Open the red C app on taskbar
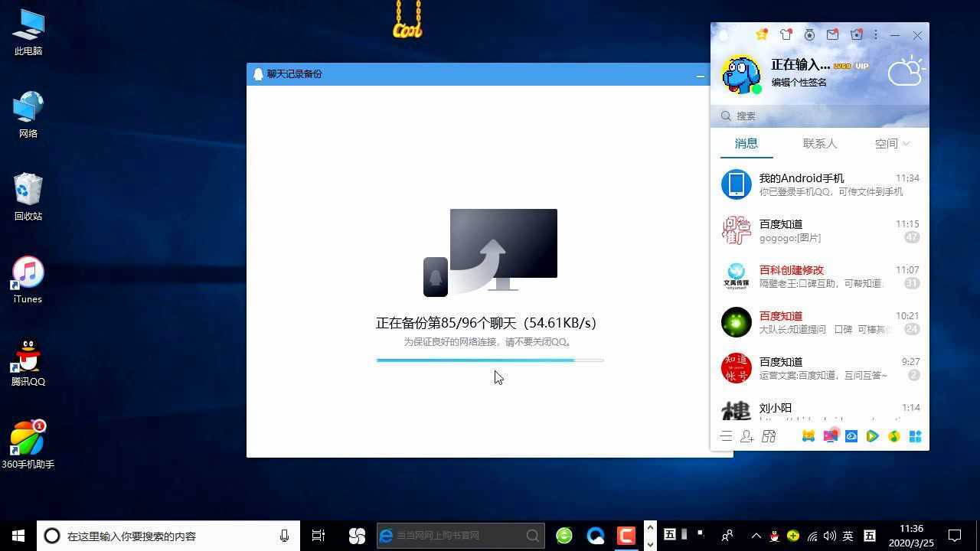This screenshot has height=551, width=980. click(x=626, y=536)
